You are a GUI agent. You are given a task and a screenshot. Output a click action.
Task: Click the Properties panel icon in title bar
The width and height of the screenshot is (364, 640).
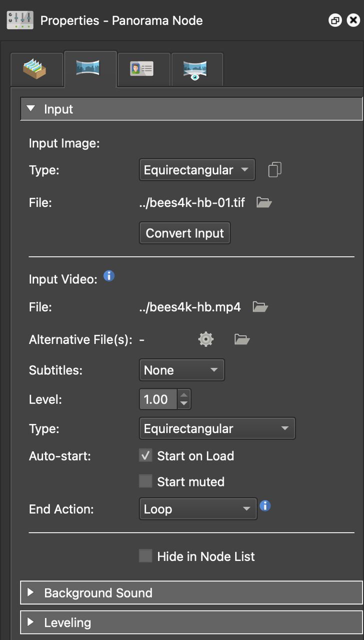pyautogui.click(x=20, y=20)
